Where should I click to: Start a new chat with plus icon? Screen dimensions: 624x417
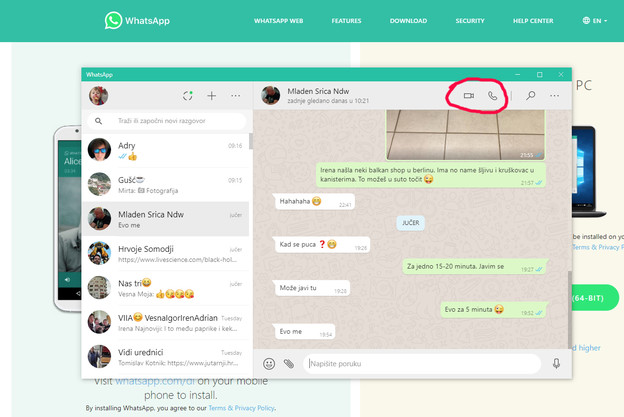(212, 96)
